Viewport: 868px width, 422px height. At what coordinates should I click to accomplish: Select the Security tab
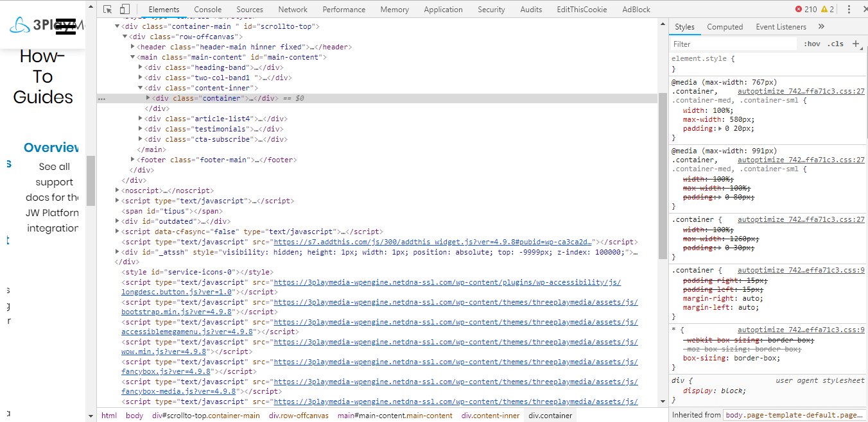[491, 10]
